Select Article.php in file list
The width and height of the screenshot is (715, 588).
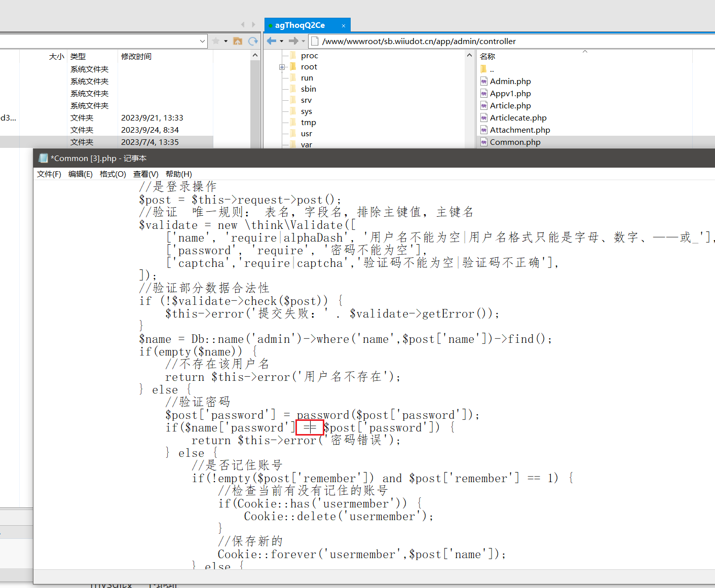pyautogui.click(x=510, y=105)
